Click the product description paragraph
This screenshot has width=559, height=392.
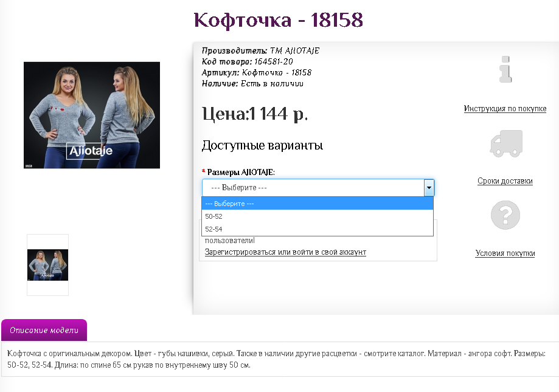(276, 359)
